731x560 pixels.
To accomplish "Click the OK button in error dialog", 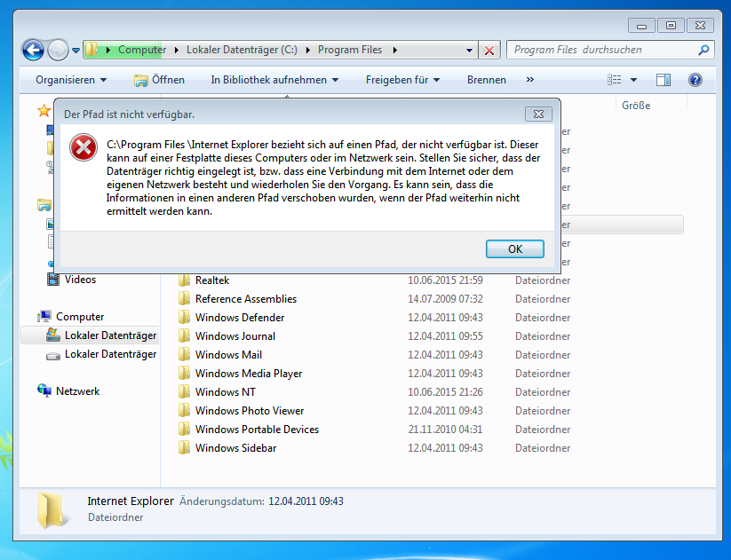I will (514, 248).
